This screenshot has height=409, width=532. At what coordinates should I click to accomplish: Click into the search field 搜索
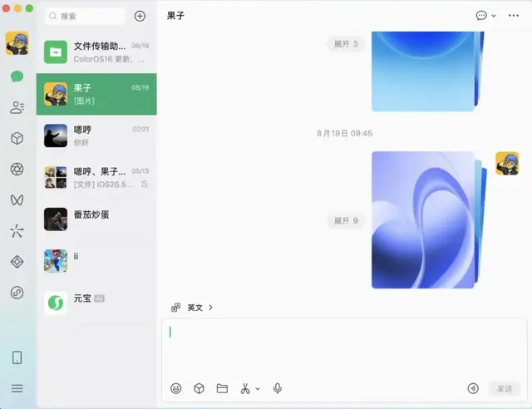85,16
